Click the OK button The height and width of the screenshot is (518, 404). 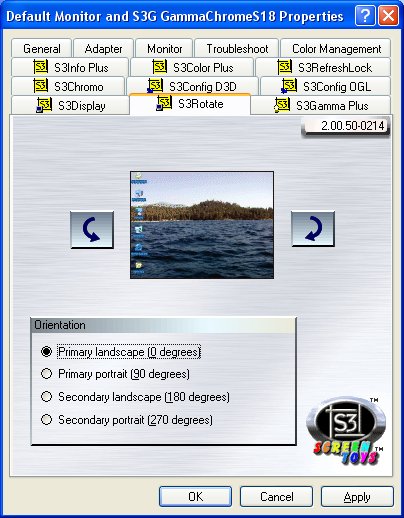click(x=195, y=496)
